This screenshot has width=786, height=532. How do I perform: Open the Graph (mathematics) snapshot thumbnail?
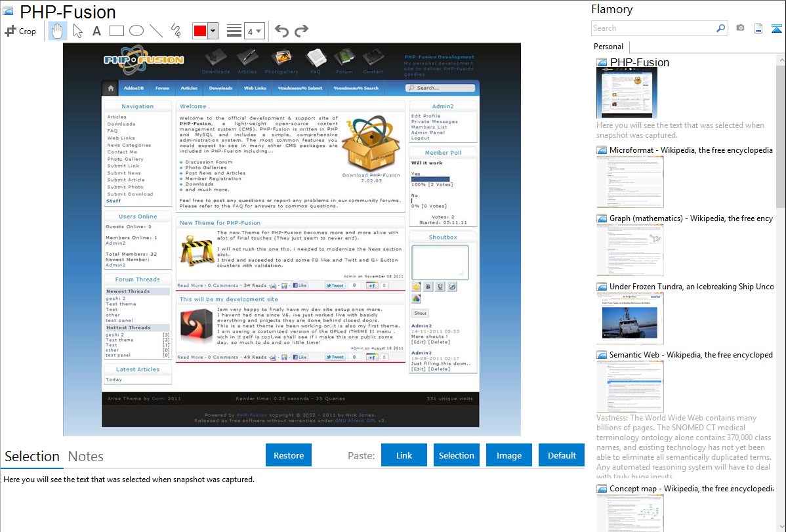click(x=630, y=250)
